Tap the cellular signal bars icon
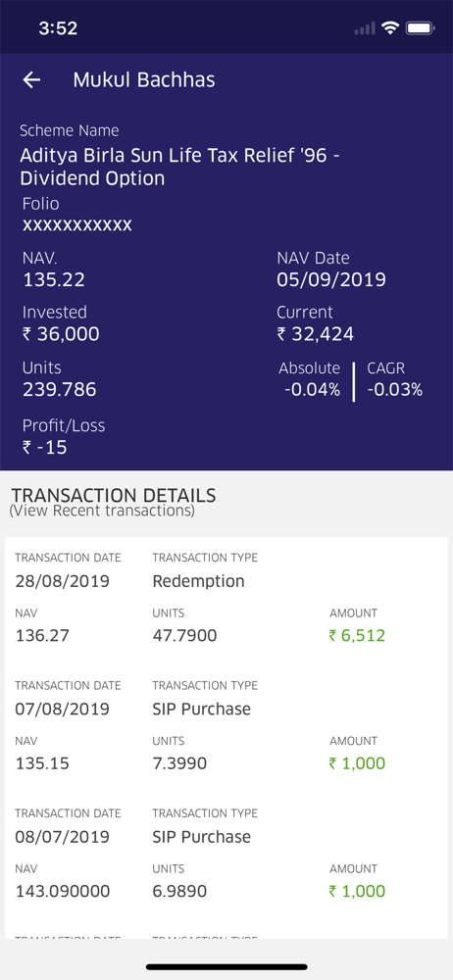This screenshot has height=980, width=453. pyautogui.click(x=365, y=28)
